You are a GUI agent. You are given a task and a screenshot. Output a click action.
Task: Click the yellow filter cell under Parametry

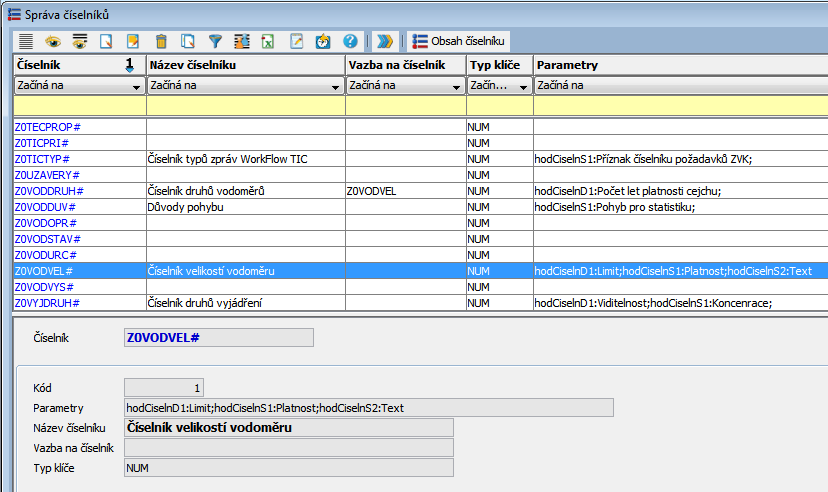680,106
